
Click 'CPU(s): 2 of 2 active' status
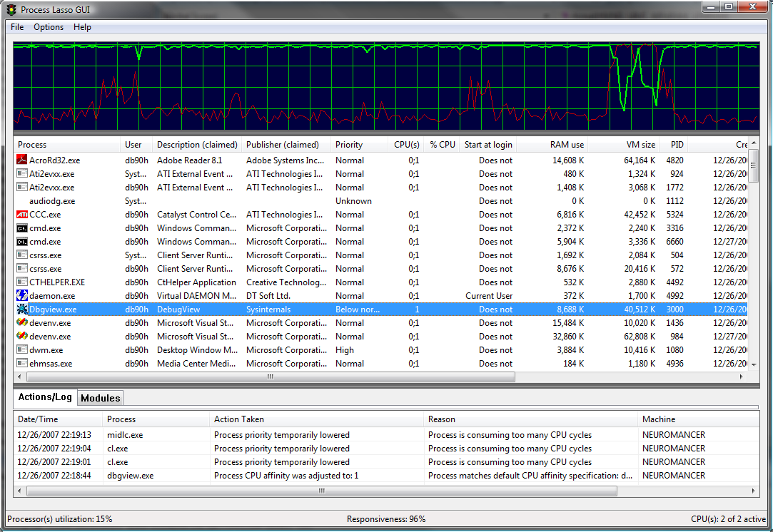(728, 519)
